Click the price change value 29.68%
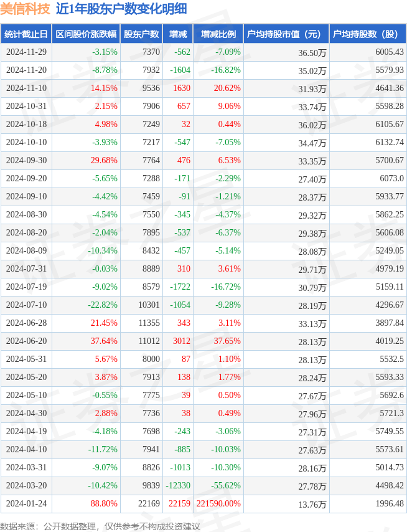Viewport: 407px width, 532px height. coord(104,160)
